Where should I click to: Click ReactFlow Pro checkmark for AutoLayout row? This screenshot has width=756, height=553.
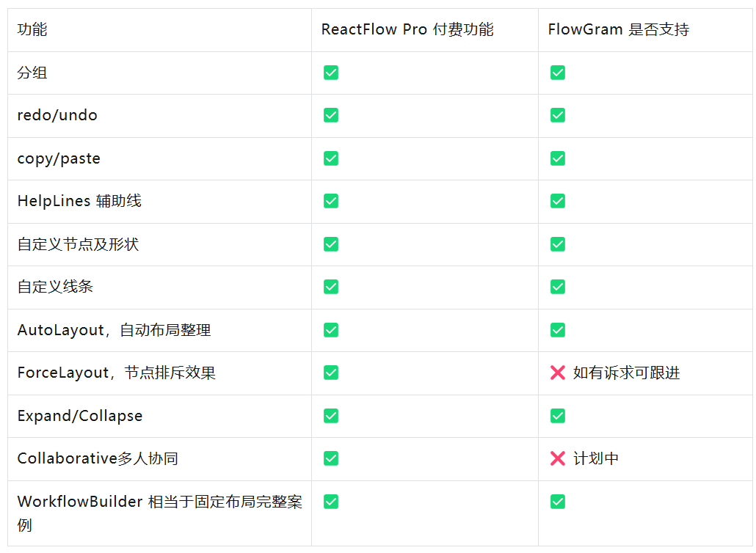coord(331,330)
